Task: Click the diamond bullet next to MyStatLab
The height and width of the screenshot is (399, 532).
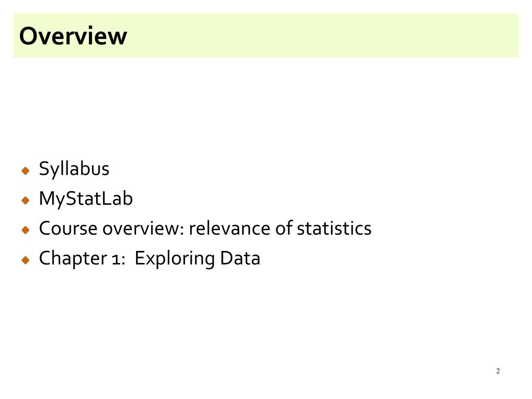Action: pos(25,200)
